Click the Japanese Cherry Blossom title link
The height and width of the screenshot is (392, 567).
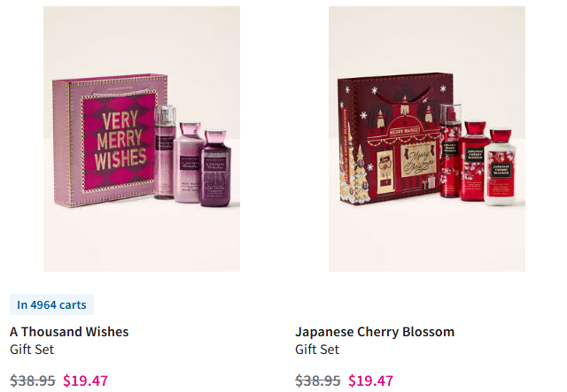pyautogui.click(x=375, y=332)
